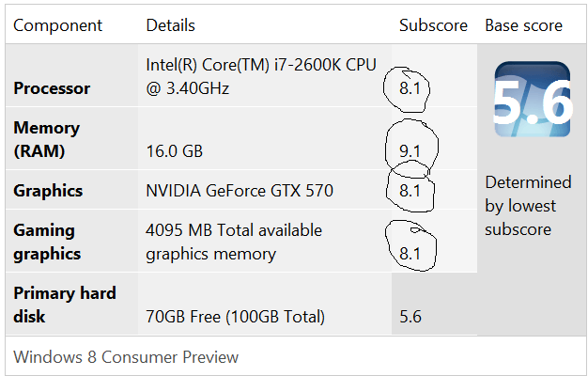Click the 16.0 GB memory details
This screenshot has width=588, height=376.
(175, 151)
